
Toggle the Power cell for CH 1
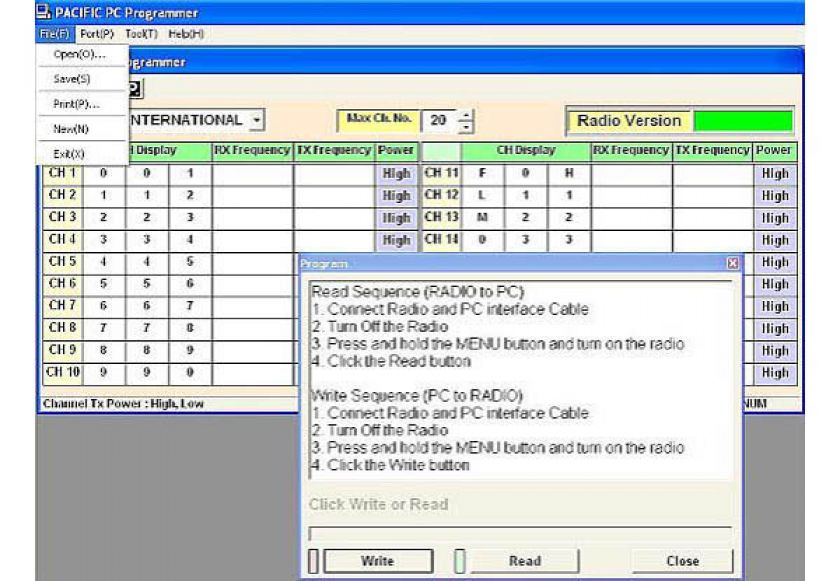tap(396, 173)
